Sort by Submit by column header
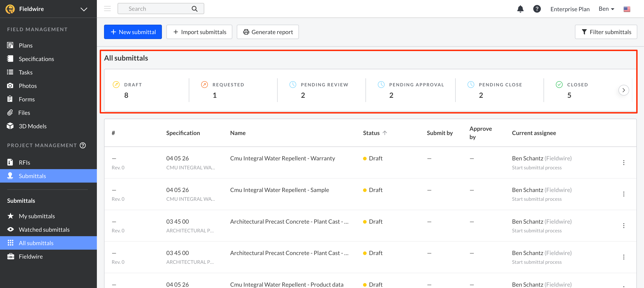The width and height of the screenshot is (644, 288). 440,133
